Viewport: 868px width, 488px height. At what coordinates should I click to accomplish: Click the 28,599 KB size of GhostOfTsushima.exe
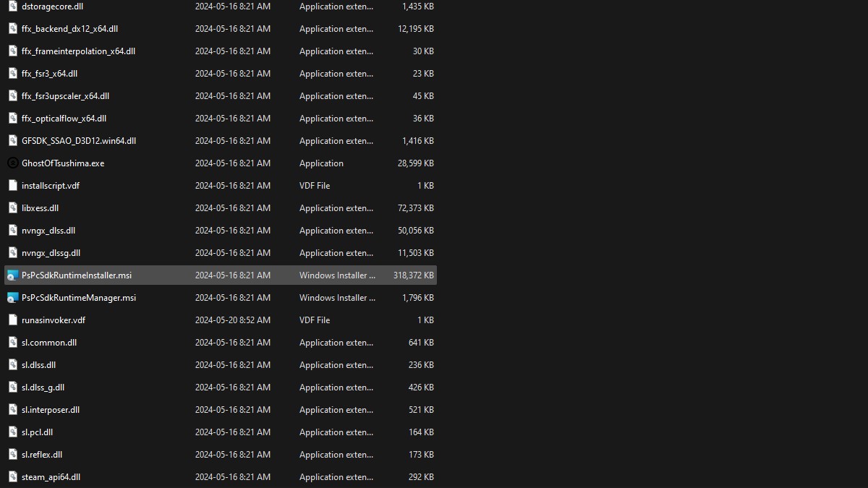[x=415, y=163]
